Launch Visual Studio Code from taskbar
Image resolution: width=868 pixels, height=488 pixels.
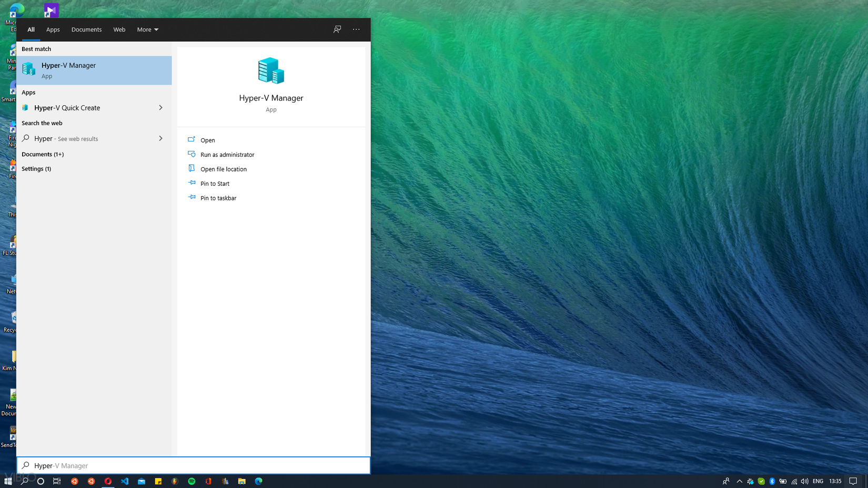(x=125, y=481)
